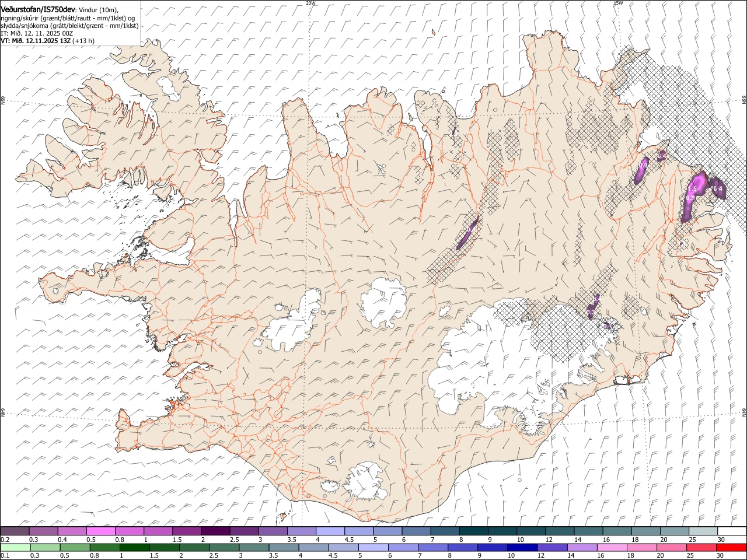Click the Veðurstofan/IS750dev title text

pos(39,9)
